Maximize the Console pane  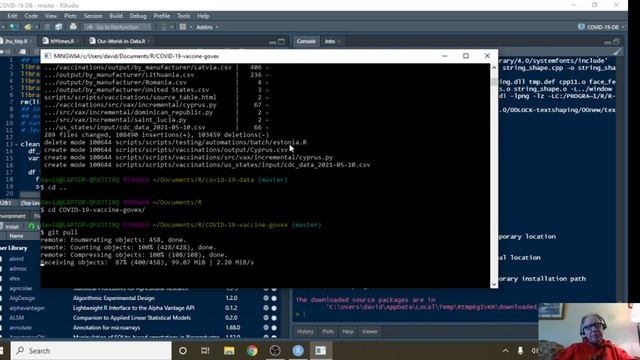pyautogui.click(x=616, y=42)
